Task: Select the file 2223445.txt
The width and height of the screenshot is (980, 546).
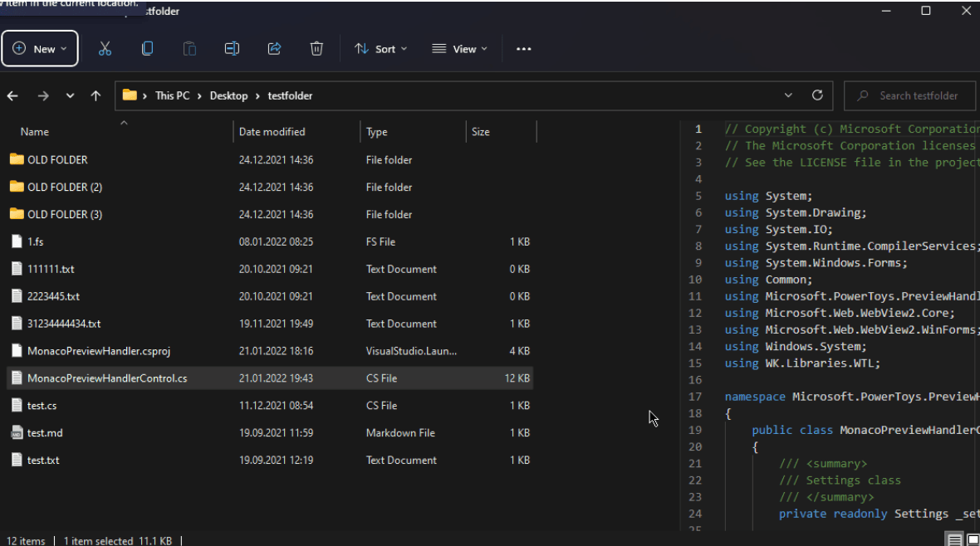Action: click(53, 296)
